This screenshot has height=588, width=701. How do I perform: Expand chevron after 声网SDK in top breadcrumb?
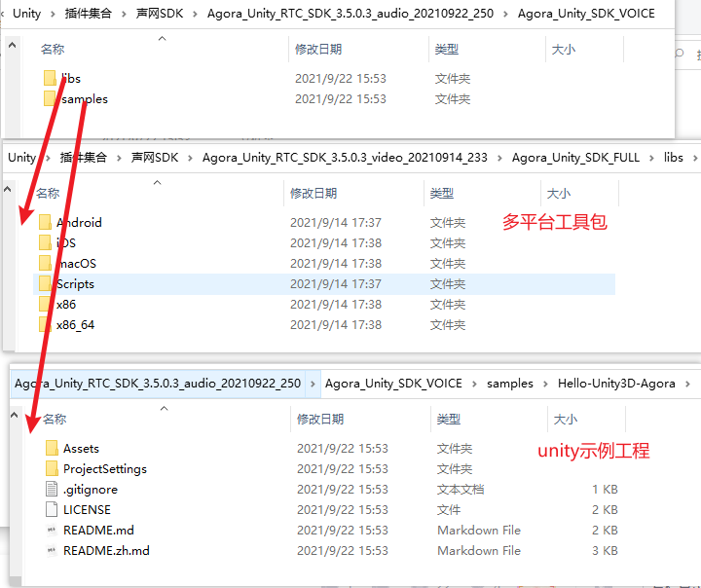196,14
